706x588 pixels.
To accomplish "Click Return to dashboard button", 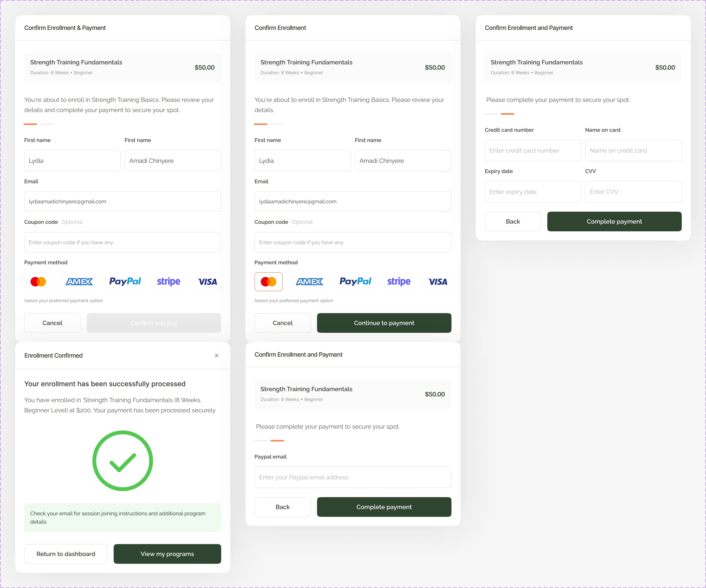I will pyautogui.click(x=66, y=554).
